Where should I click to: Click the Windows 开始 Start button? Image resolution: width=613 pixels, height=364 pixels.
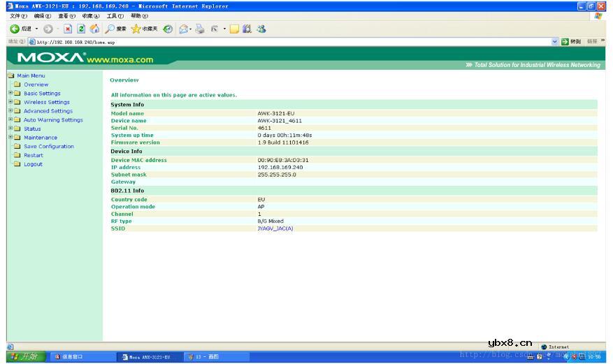(x=23, y=357)
